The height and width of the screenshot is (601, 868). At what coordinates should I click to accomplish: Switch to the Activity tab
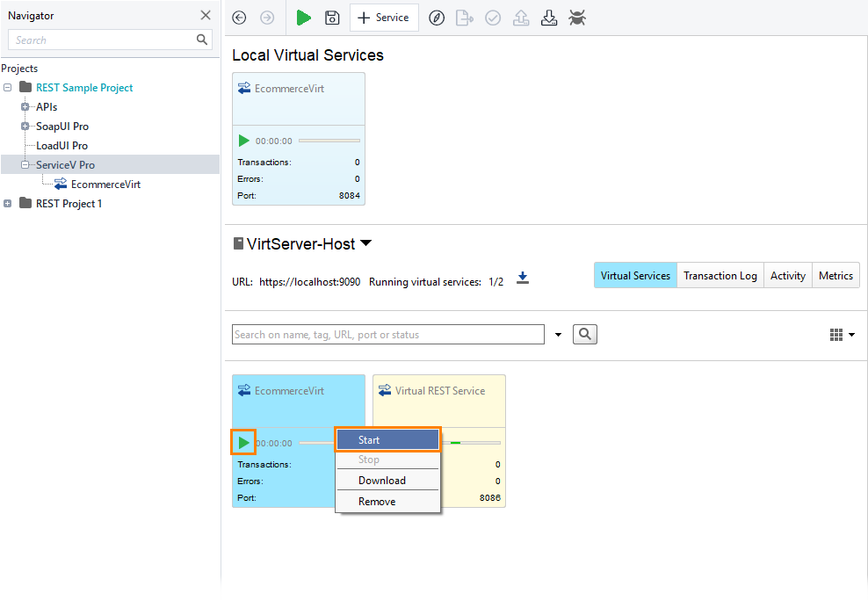(x=788, y=276)
